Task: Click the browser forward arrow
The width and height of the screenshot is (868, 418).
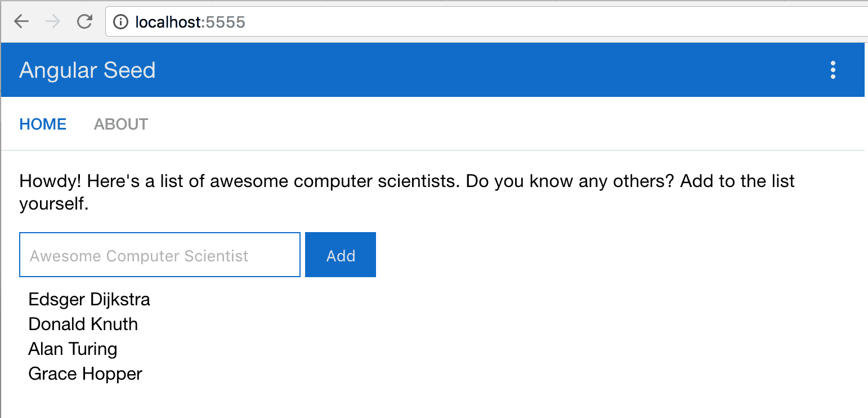Action: pyautogui.click(x=53, y=22)
